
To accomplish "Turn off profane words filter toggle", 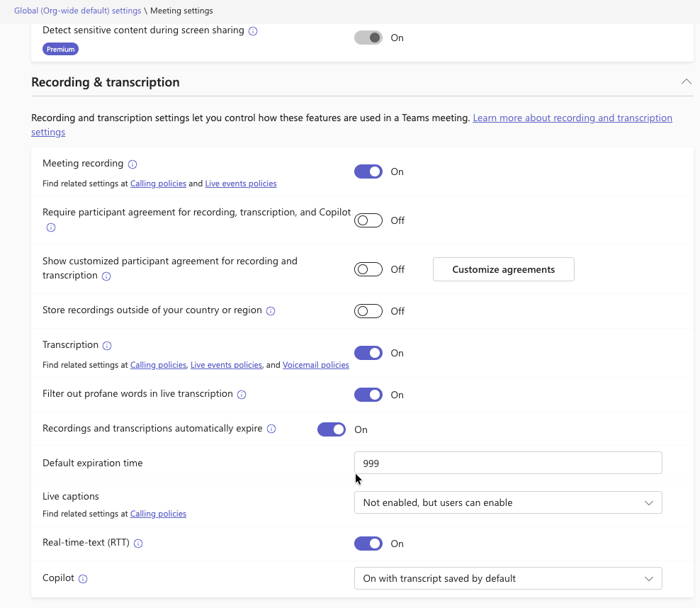I will 368,395.
